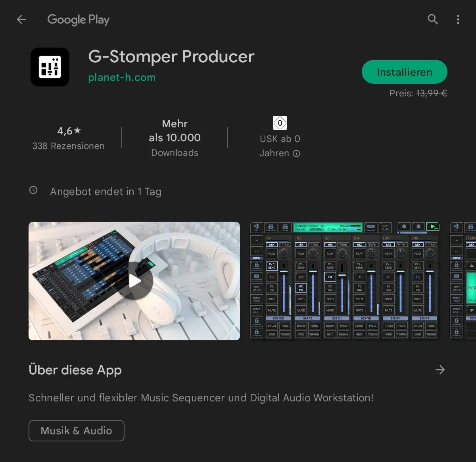Tap the Über diese App heading
Viewport: 476px width, 462px height.
click(75, 370)
